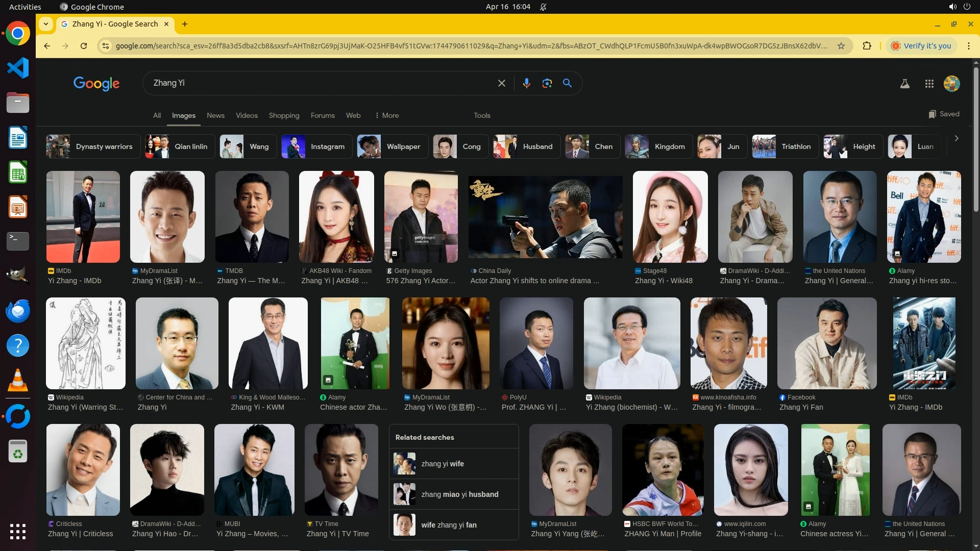Click the voice search microphone icon

tap(526, 83)
